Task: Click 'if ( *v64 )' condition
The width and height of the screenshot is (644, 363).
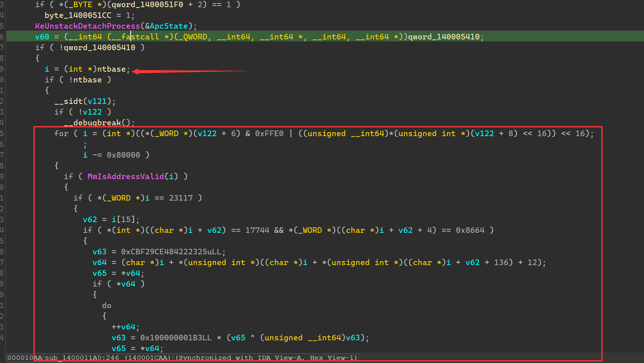Action: 118,284
